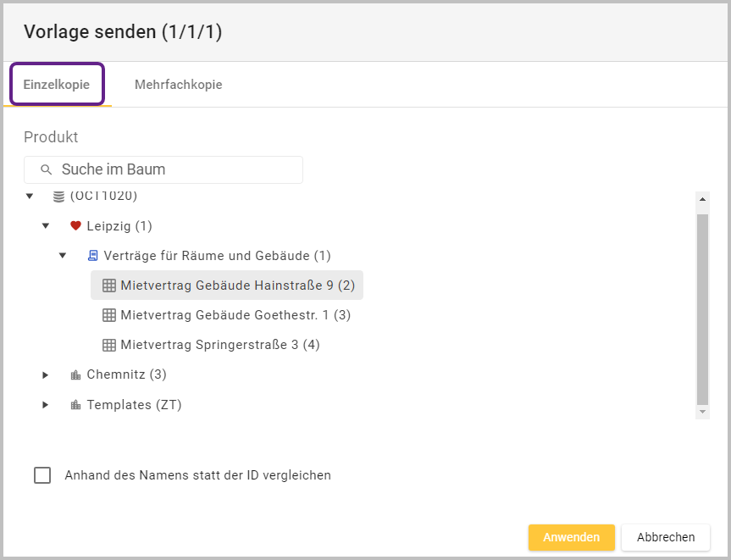The width and height of the screenshot is (731, 560).
Task: Click the red heart icon next to Leipzig
Action: (x=75, y=226)
